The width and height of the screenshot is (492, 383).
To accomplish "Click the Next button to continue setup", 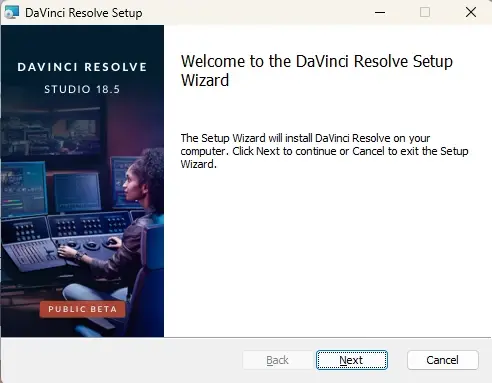I will tap(352, 360).
